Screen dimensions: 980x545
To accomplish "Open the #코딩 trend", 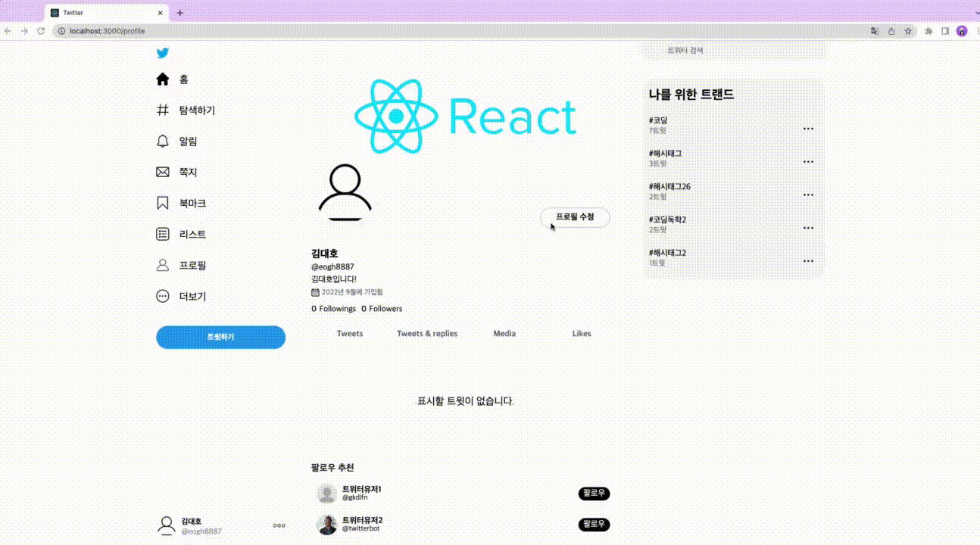I will (x=658, y=120).
